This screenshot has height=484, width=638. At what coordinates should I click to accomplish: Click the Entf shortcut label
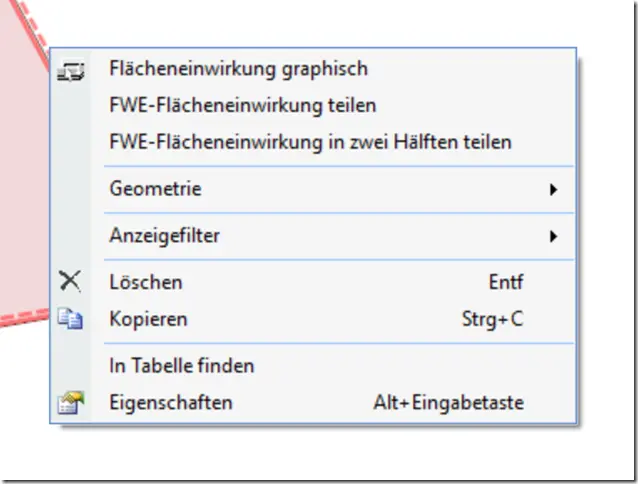click(x=506, y=282)
